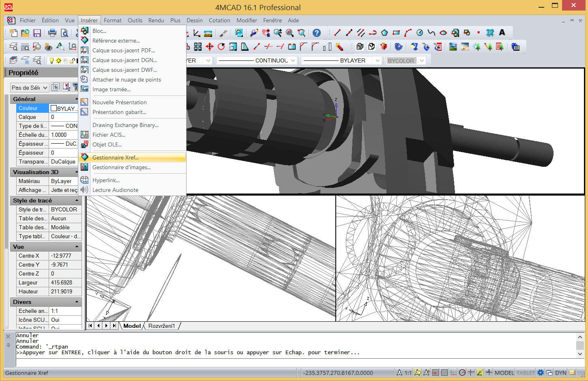Select the Rotate tool
The height and width of the screenshot is (381, 588).
(x=221, y=47)
